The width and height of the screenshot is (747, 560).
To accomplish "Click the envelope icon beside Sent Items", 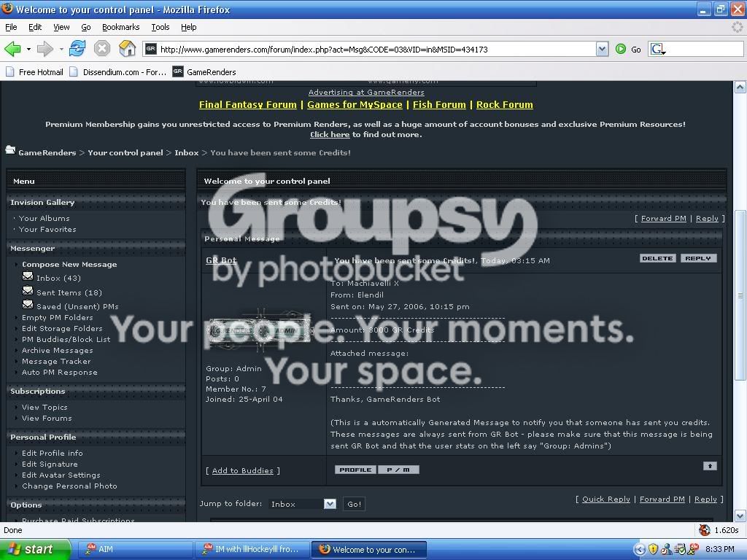I will tap(28, 290).
